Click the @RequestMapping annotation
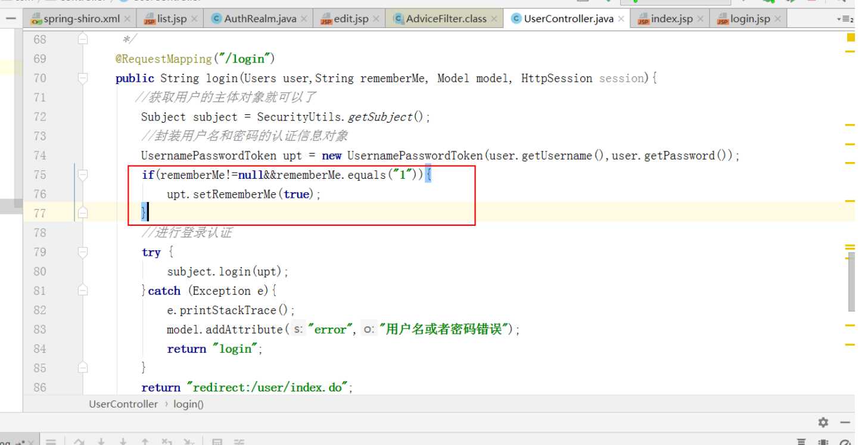Screen dimensions: 868x445 pos(164,59)
